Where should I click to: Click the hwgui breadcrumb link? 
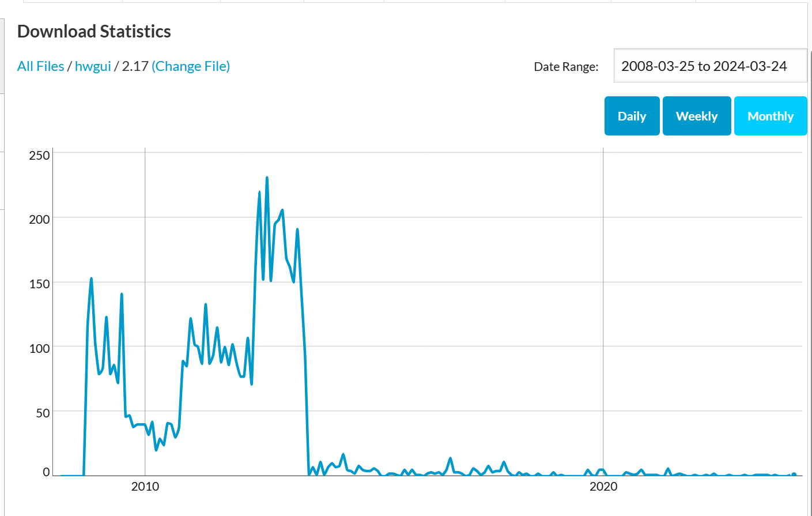pos(93,66)
